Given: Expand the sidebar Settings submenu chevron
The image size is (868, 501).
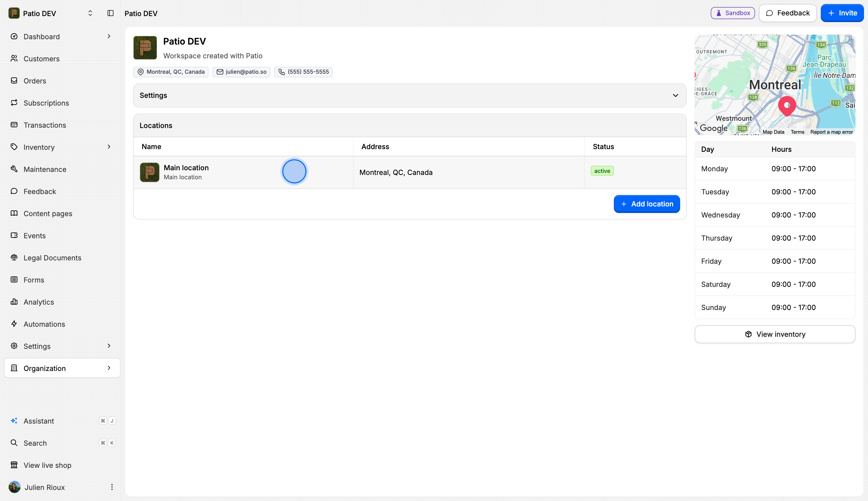Looking at the screenshot, I should 109,346.
